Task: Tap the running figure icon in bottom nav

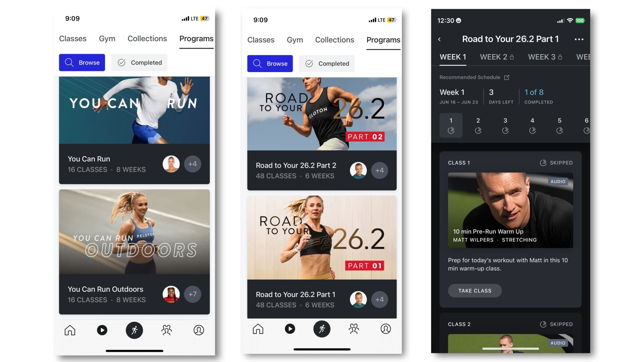Action: coord(134,330)
